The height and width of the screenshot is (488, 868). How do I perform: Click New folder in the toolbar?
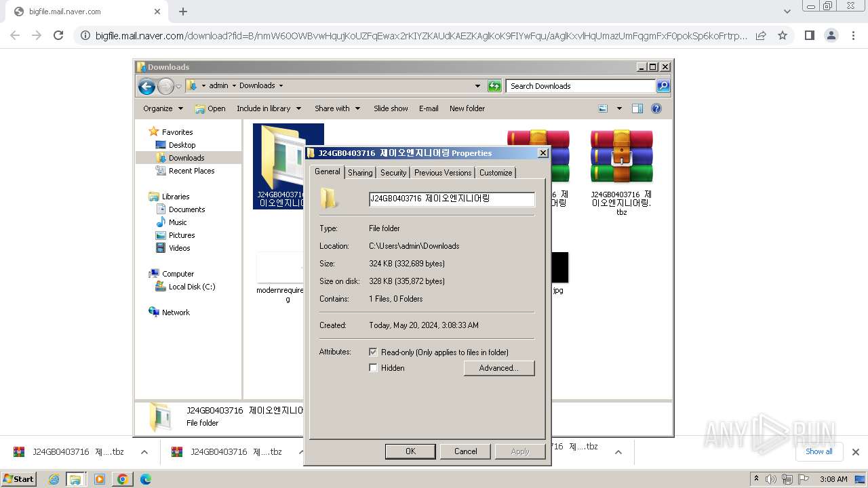(467, 108)
